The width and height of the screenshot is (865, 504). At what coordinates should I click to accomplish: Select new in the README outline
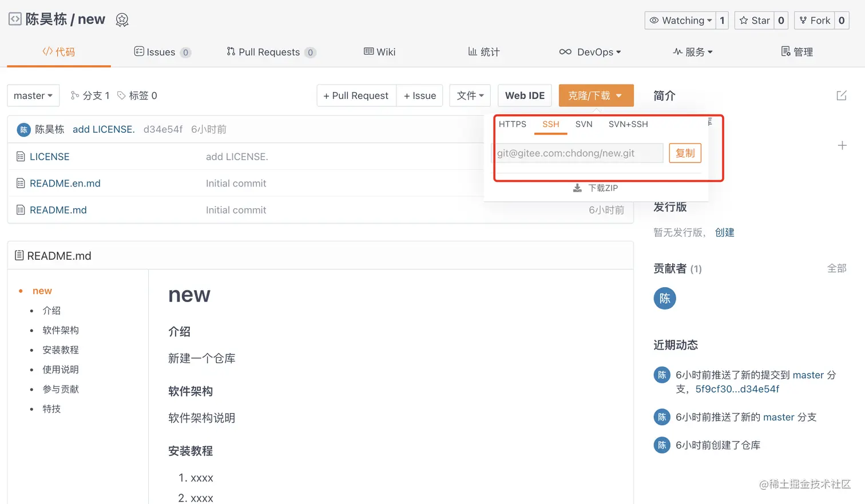42,291
